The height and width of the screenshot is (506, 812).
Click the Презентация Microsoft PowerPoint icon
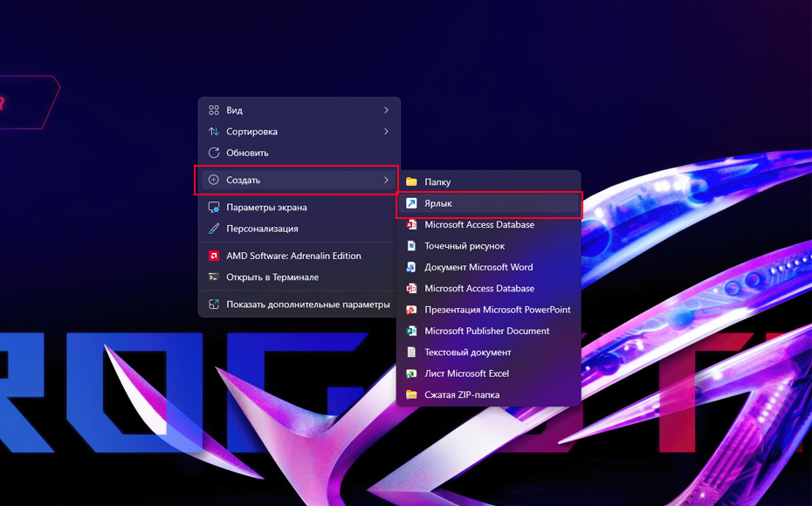412,310
